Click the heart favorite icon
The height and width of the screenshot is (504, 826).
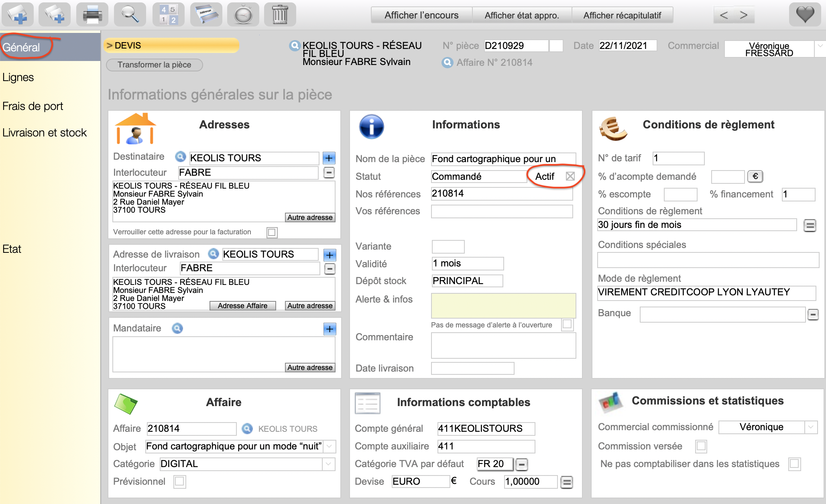point(804,15)
